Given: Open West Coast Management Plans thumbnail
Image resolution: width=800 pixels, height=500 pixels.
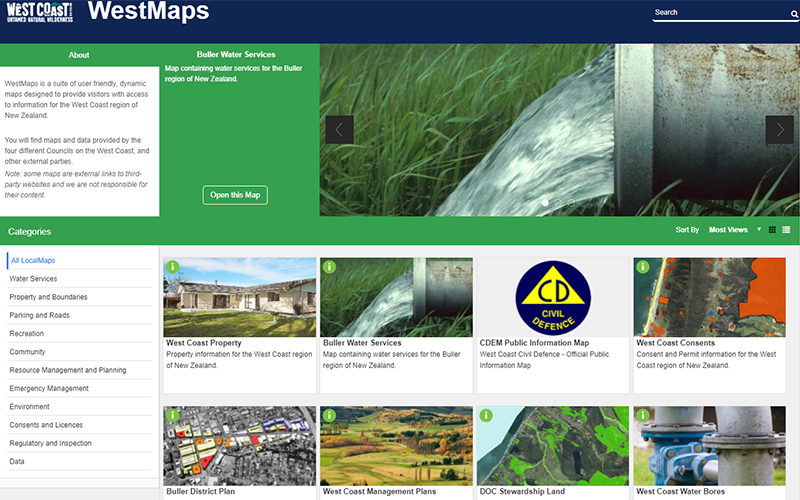Looking at the screenshot, I should point(396,446).
